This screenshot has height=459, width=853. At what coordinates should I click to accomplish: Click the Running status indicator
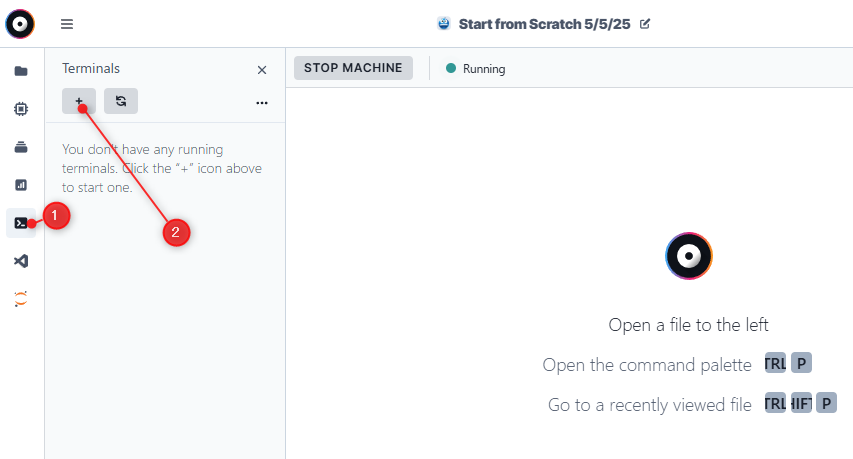[476, 69]
